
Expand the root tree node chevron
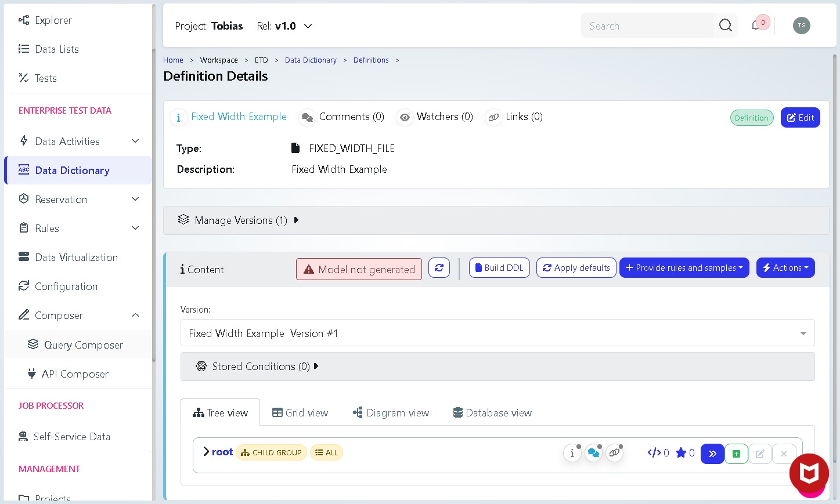coord(206,452)
